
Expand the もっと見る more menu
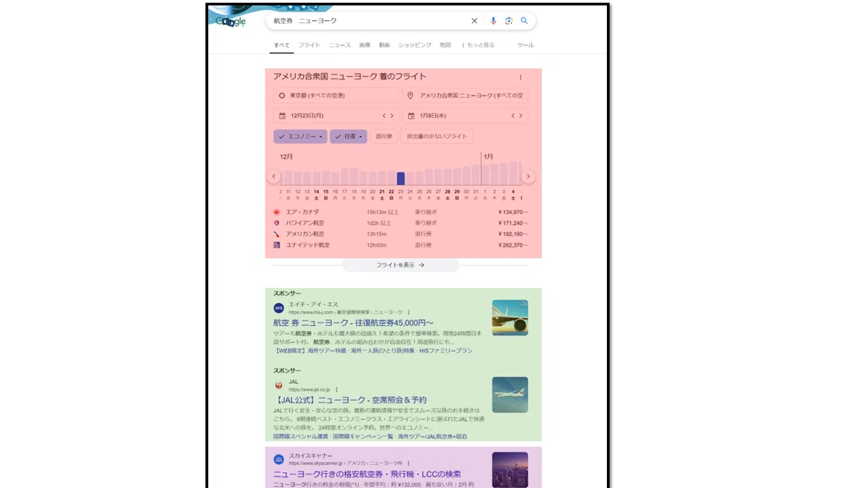point(478,45)
